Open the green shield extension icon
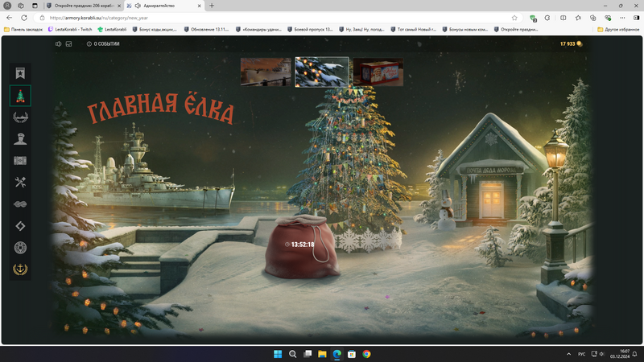Screen dimensions: 644x362 click(533, 18)
